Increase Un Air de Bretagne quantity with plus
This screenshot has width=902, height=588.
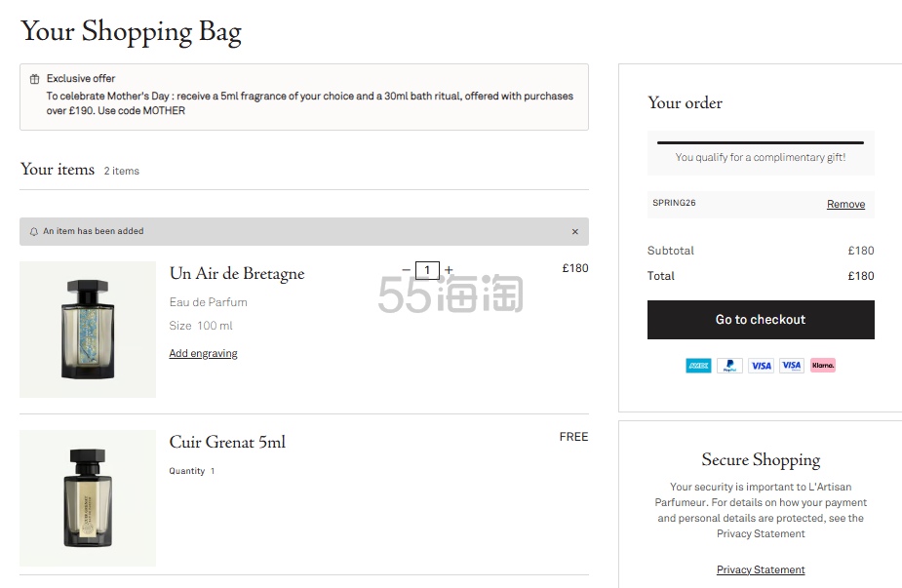[449, 270]
